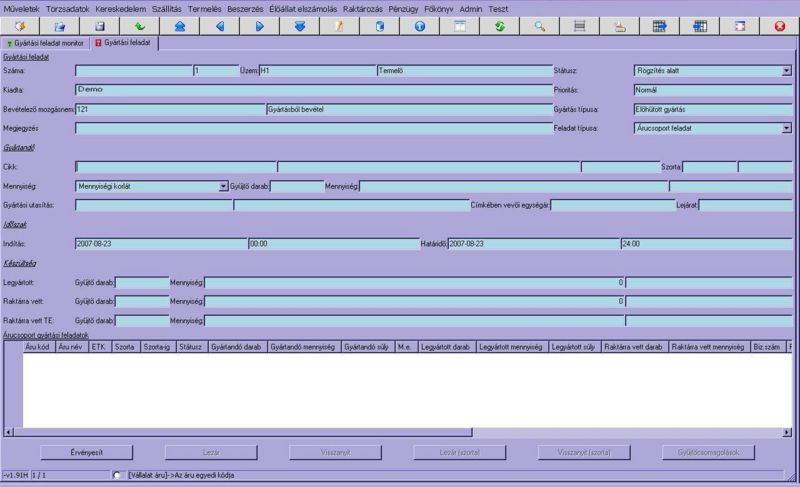Click the Gyűjtőcsomagolások button
Viewport: 800px width, 487px height.
(x=707, y=453)
